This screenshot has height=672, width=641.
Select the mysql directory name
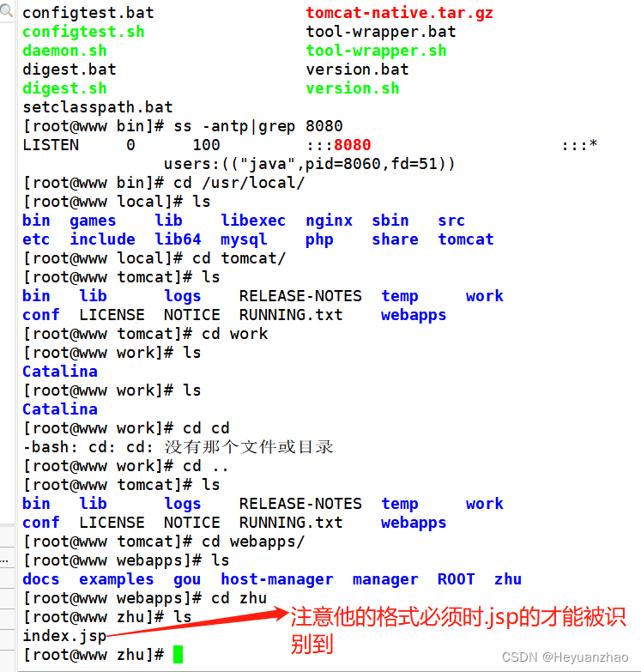click(244, 239)
